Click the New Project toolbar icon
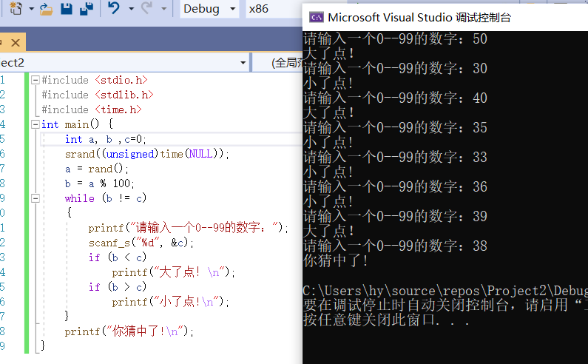588x364 pixels. [16, 8]
